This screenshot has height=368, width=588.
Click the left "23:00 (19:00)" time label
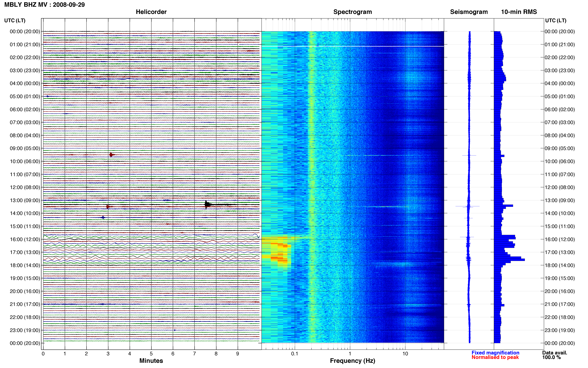click(25, 330)
